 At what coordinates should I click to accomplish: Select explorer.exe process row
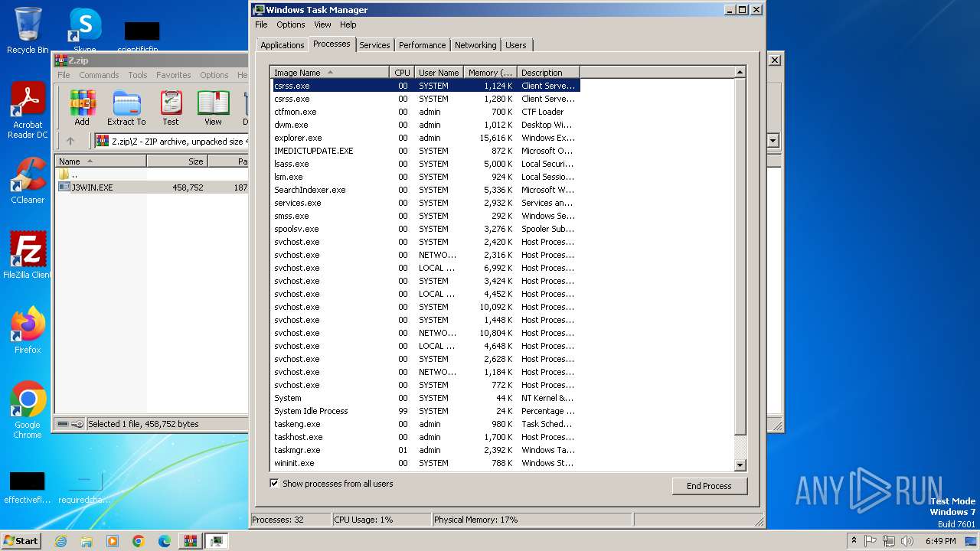426,138
